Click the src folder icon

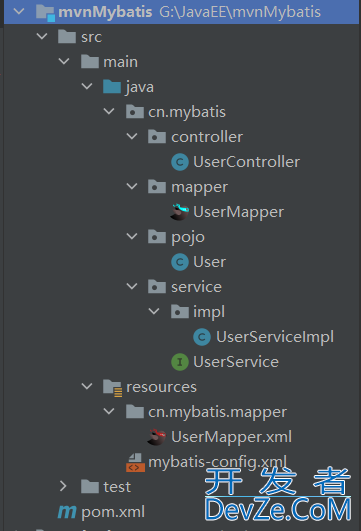(67, 37)
